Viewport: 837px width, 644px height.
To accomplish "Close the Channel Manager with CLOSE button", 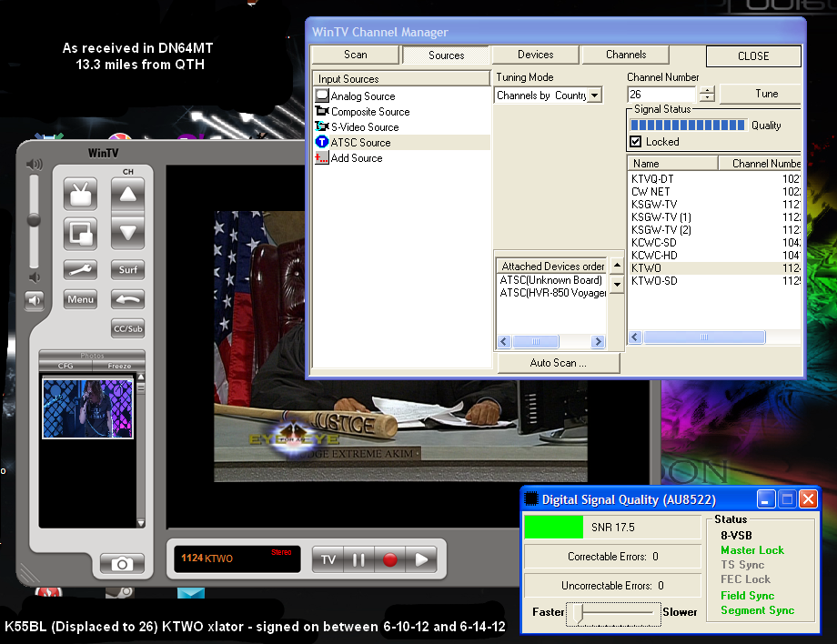I will click(753, 56).
